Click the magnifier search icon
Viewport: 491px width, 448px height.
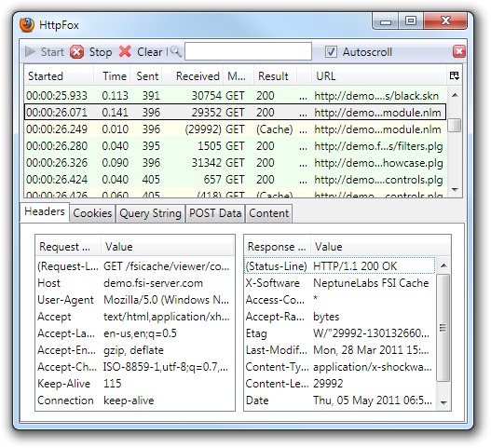coord(176,51)
